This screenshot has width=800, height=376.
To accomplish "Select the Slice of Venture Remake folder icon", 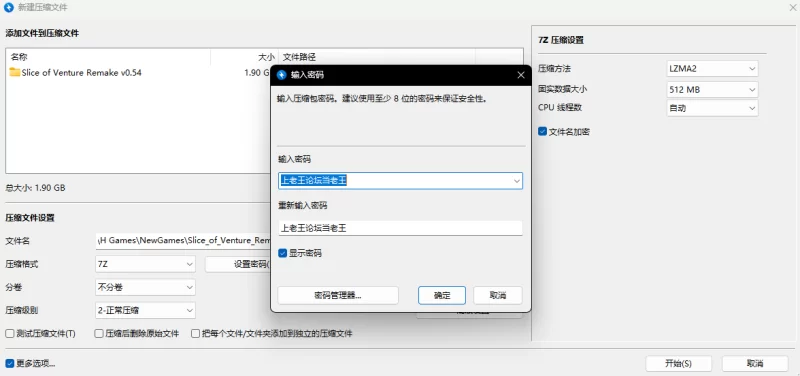I will [x=14, y=72].
